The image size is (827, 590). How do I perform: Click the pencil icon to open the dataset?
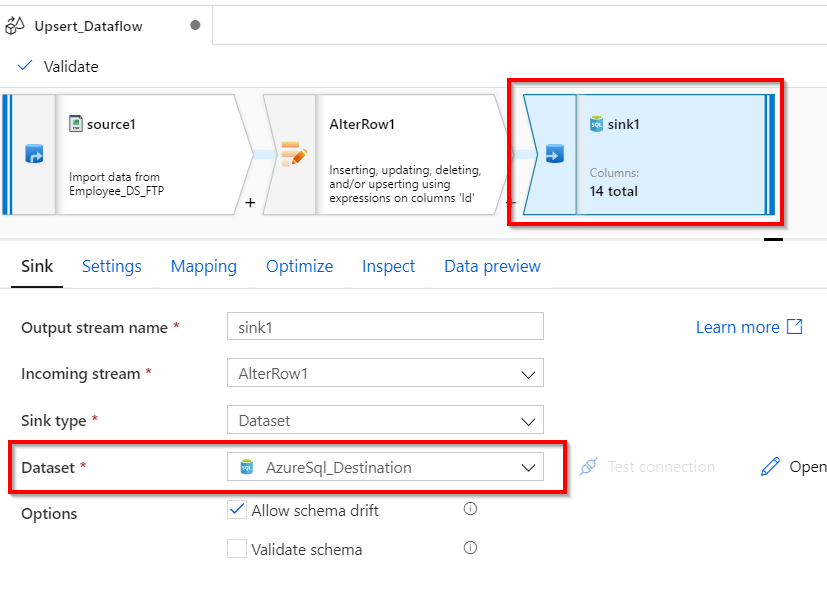772,466
